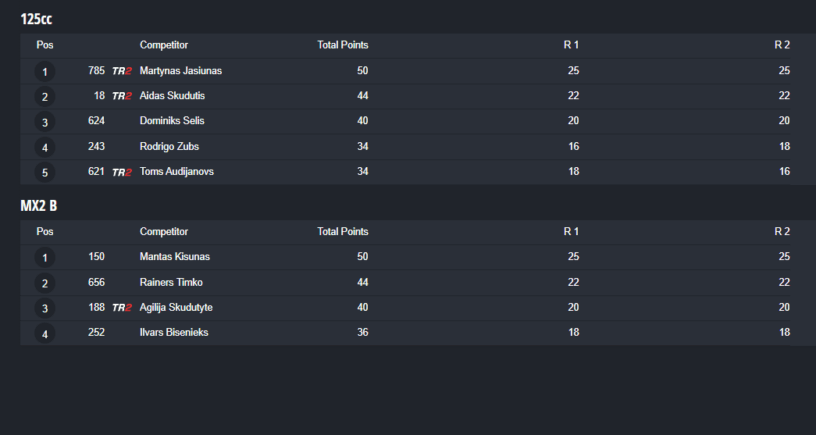Click position 5 badge in 125cc table
Screen dimensions: 816x435
45,172
